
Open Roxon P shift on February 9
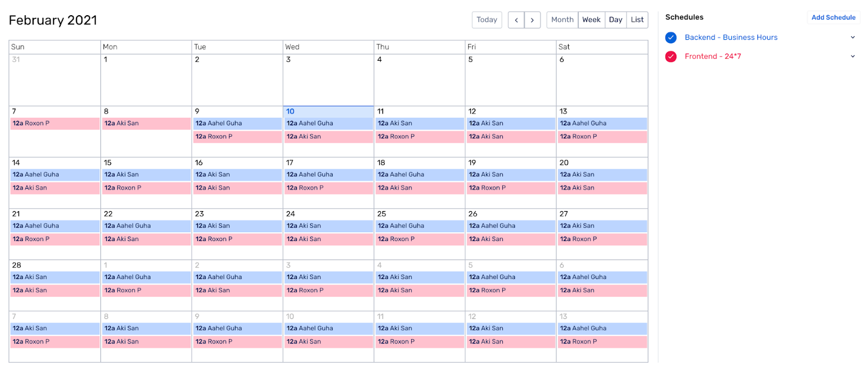(x=238, y=137)
